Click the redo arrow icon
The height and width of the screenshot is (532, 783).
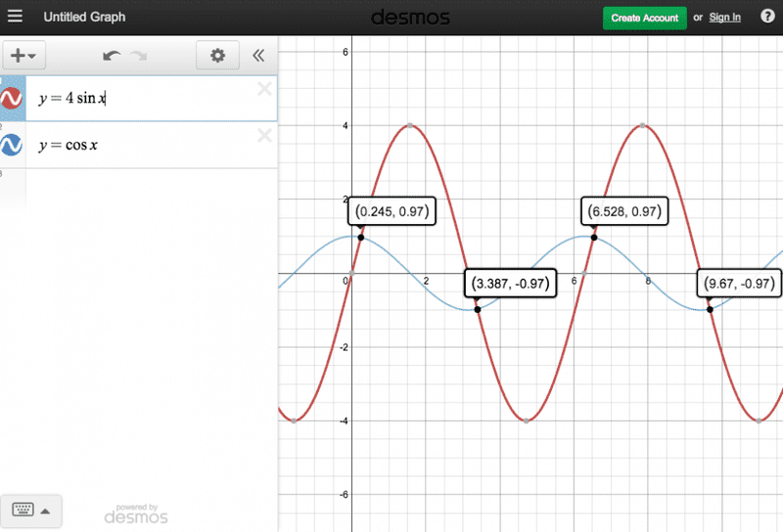[139, 56]
